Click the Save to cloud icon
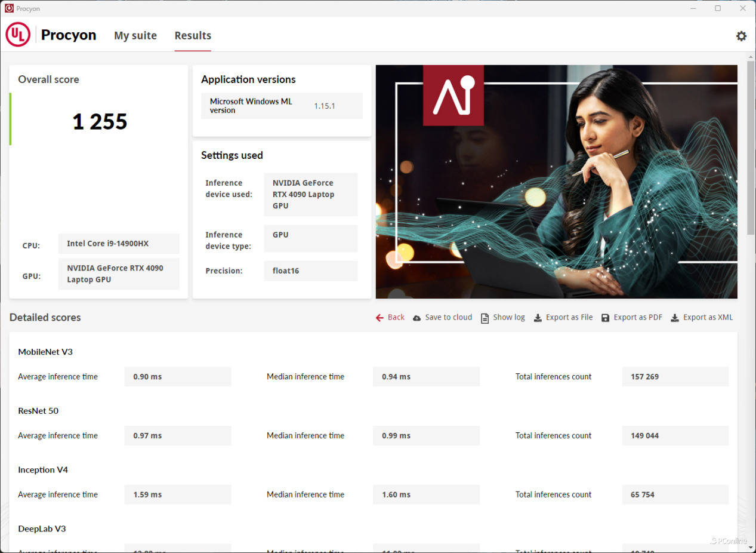Viewport: 756px width, 553px height. click(416, 318)
